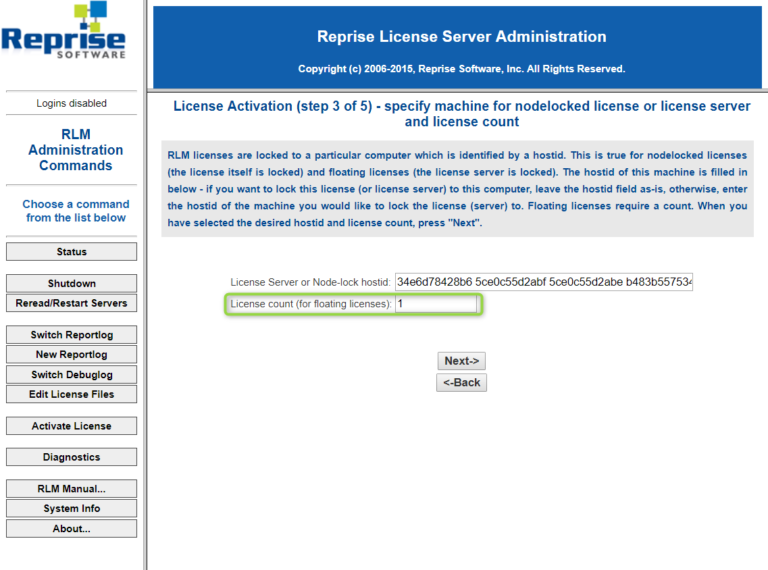Open the RLM Manual
Image resolution: width=768 pixels, height=570 pixels.
click(71, 489)
